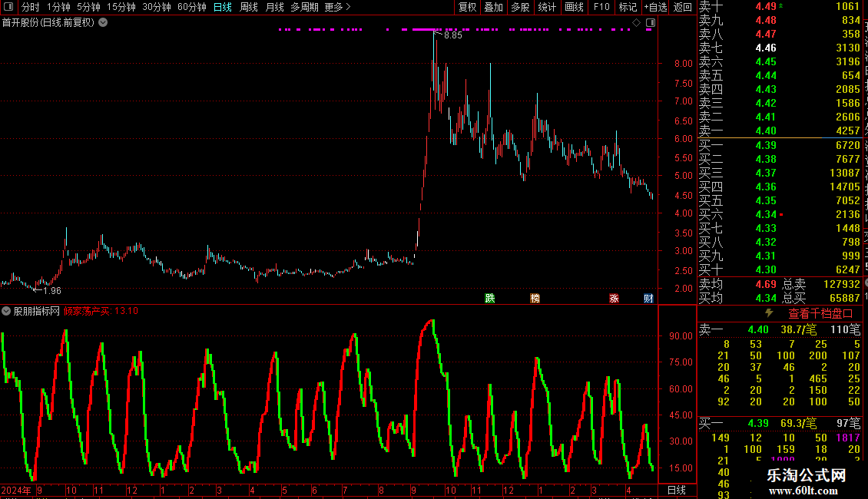Click the 日线 label below the chart
Screen dimensions: 868x499
tap(677, 490)
